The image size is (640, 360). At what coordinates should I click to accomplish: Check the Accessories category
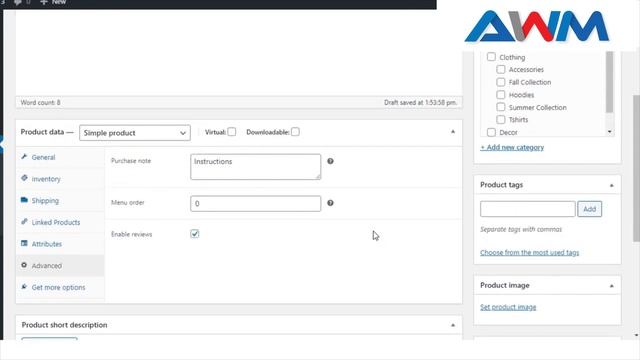coord(501,69)
